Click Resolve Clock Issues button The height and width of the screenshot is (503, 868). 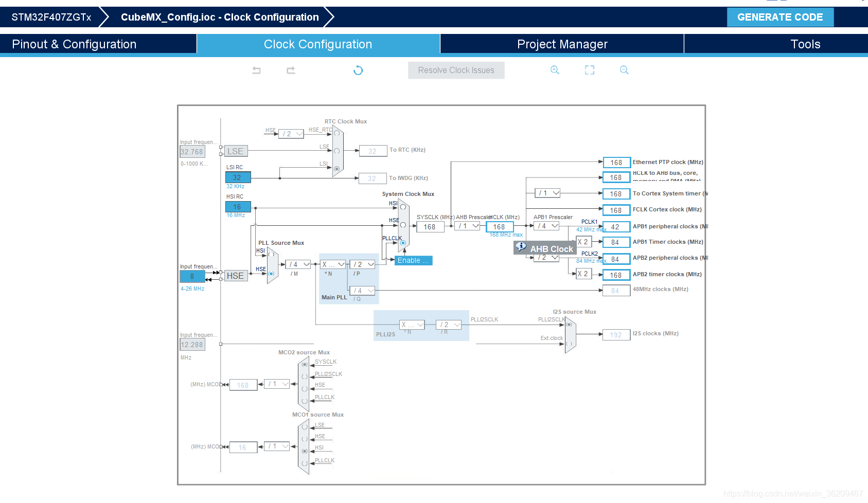pos(456,70)
